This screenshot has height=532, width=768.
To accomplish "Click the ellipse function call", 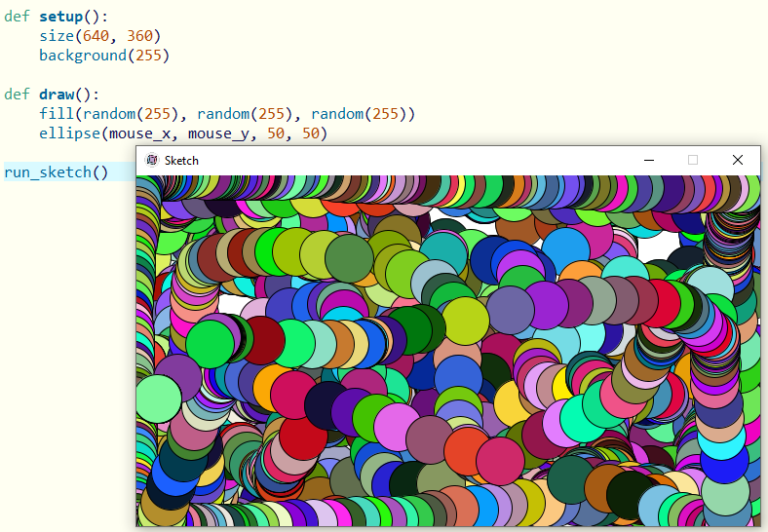I will (69, 133).
